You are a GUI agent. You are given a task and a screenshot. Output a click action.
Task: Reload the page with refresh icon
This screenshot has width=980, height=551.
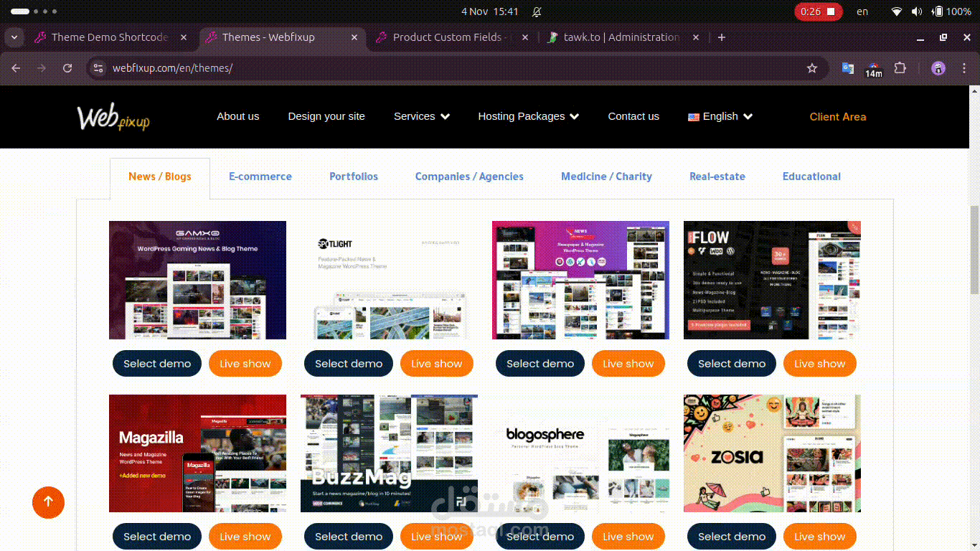point(67,68)
